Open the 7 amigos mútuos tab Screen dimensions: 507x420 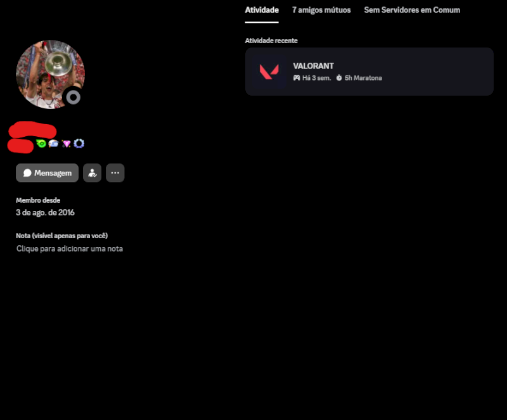click(321, 10)
